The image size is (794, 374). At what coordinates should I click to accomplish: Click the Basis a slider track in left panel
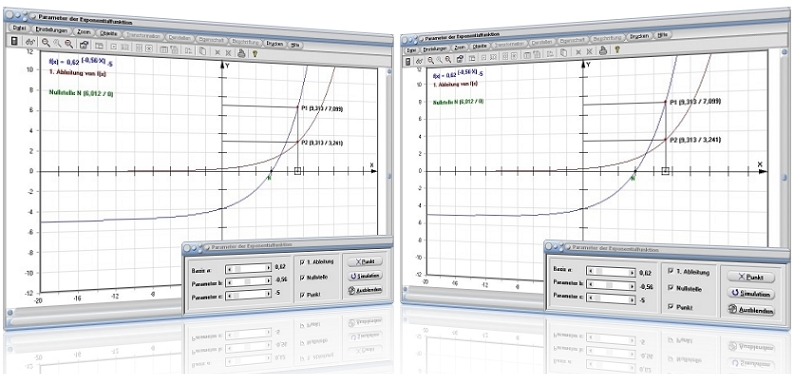249,268
